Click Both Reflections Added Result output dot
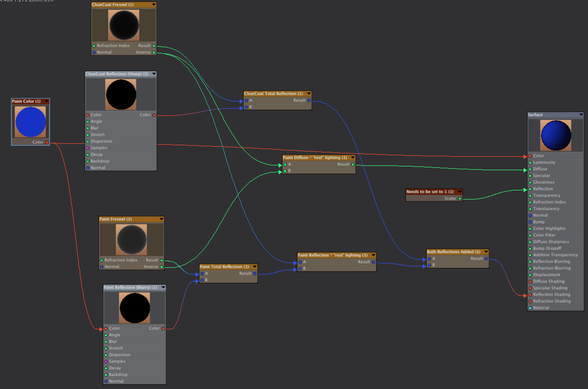 point(486,259)
